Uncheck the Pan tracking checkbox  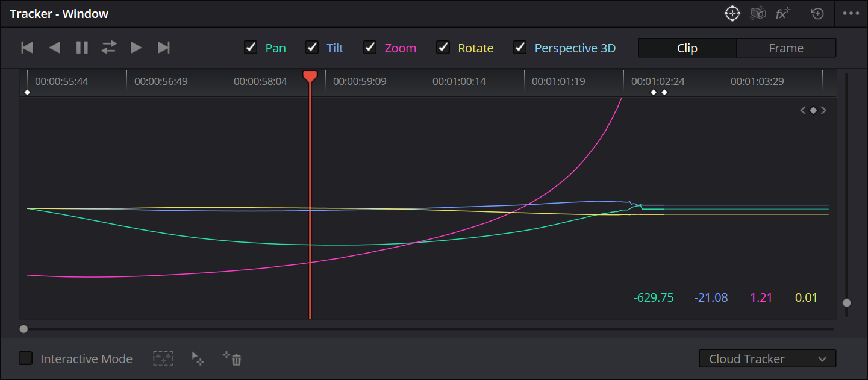click(x=251, y=48)
